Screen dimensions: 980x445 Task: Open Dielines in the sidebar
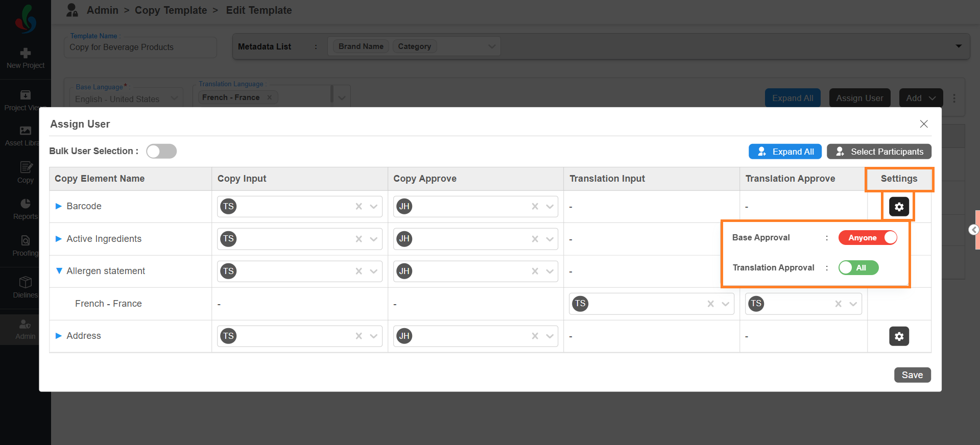26,287
